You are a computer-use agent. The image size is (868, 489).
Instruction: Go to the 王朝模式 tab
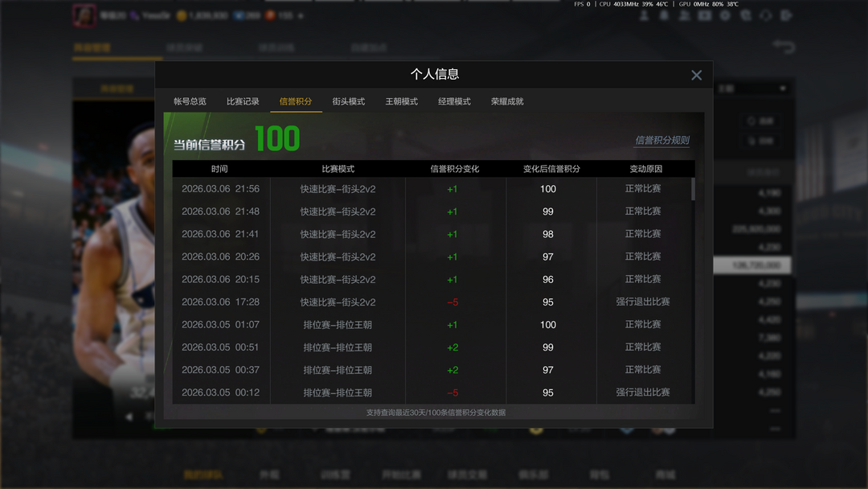click(x=402, y=101)
